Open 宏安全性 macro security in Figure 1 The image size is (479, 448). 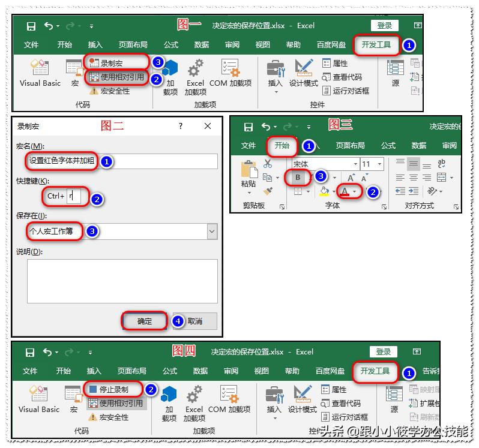tap(110, 91)
